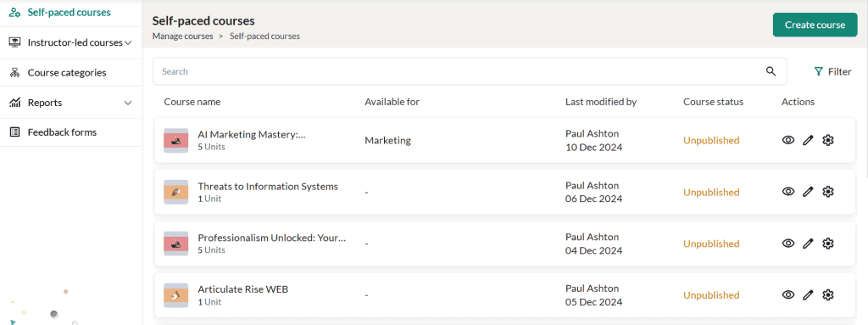Click the Self-paced courses page heading
Image resolution: width=868 pixels, height=325 pixels.
(x=203, y=21)
